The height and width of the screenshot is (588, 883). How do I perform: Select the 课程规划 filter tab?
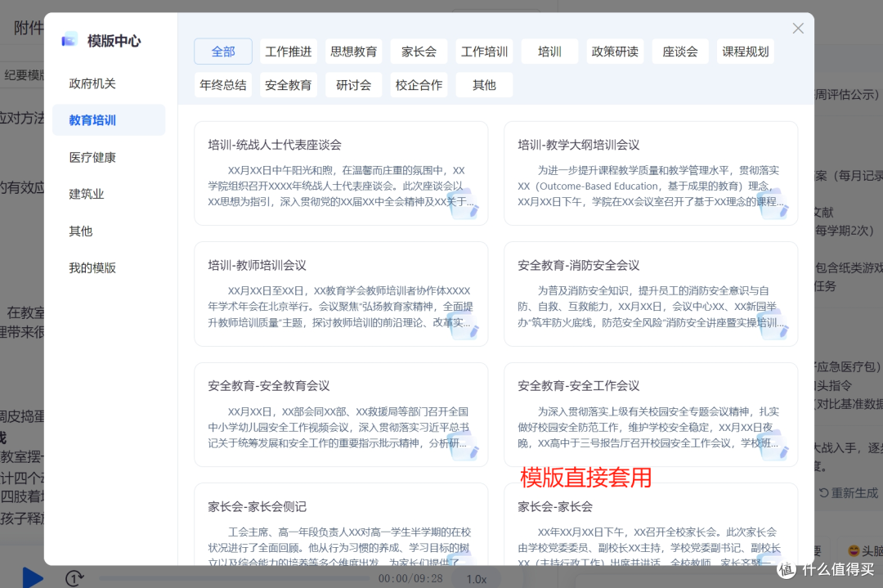point(746,52)
